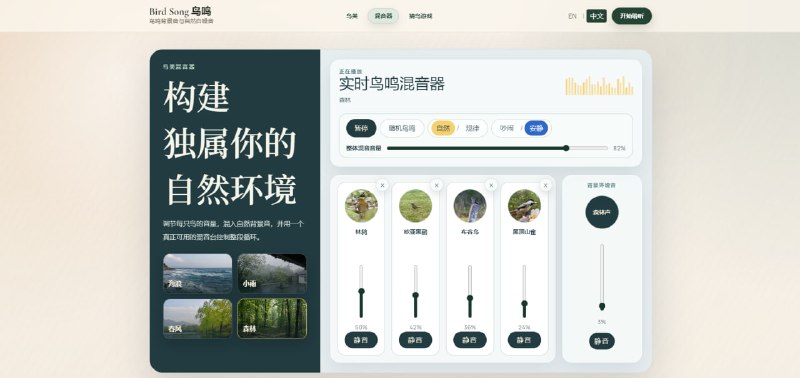Mute the 布谷鸟 channel via 静音

pyautogui.click(x=470, y=340)
